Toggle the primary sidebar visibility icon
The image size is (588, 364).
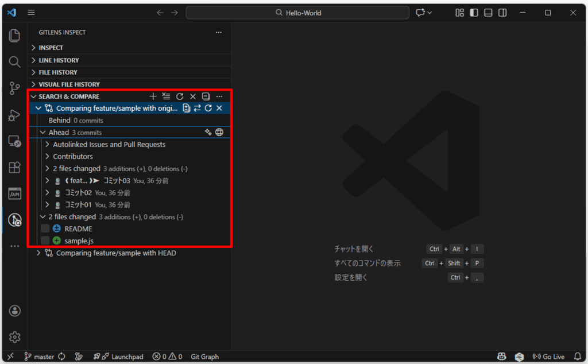click(474, 12)
